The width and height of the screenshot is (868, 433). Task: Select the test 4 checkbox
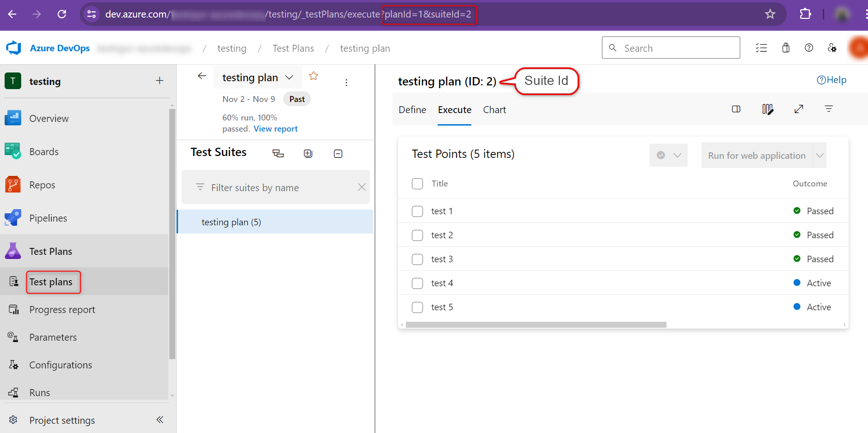pos(417,283)
